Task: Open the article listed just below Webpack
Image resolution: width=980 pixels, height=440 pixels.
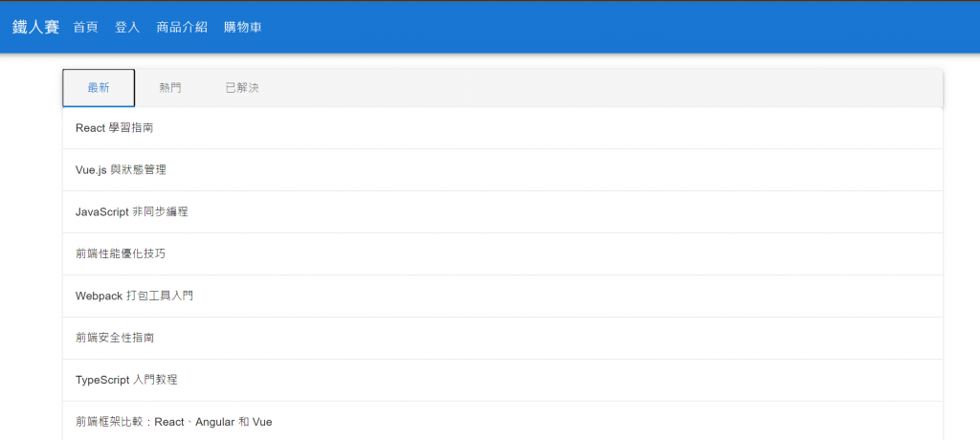Action: [x=115, y=338]
